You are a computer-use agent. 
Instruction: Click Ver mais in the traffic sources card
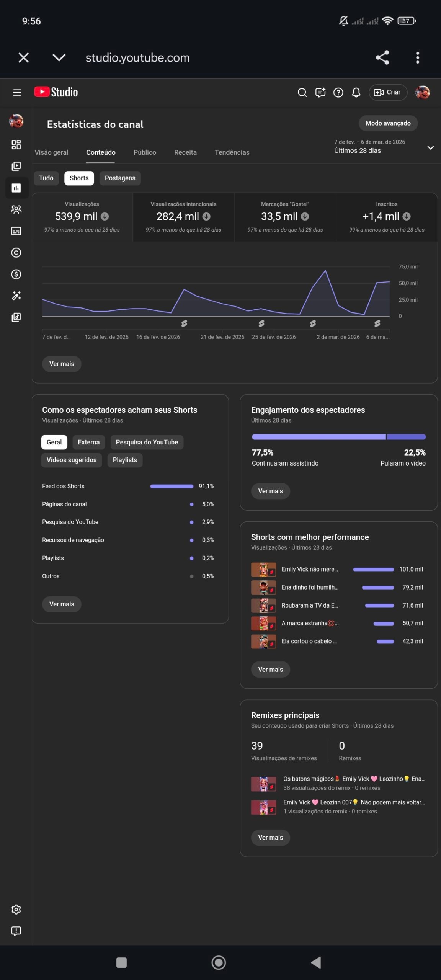[x=62, y=604]
